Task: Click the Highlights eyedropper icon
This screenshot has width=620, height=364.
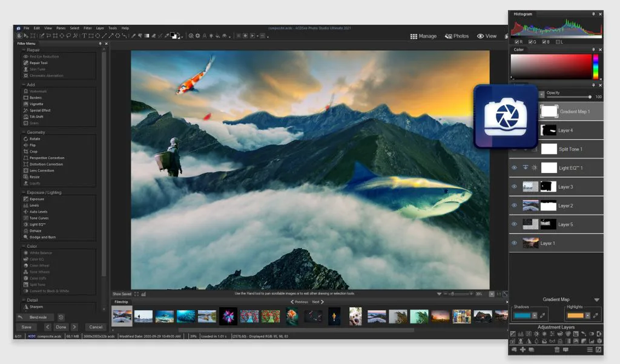Action: point(596,315)
